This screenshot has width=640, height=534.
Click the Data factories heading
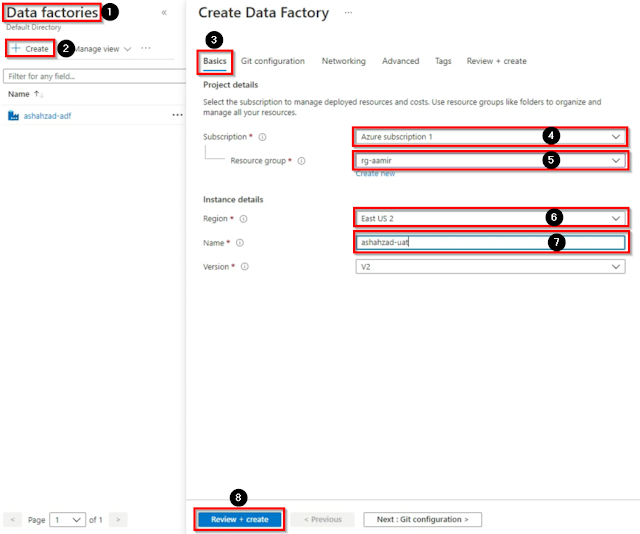tap(52, 13)
